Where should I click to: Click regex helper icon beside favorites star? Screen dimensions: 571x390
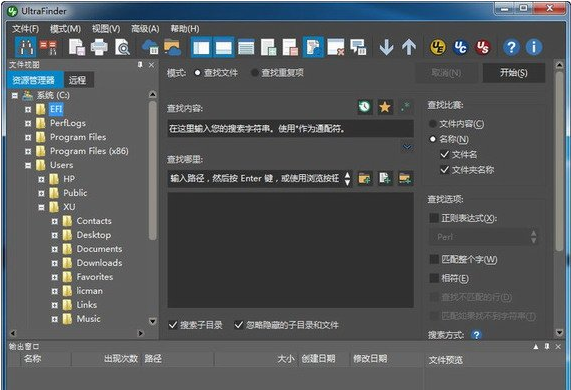(x=405, y=107)
